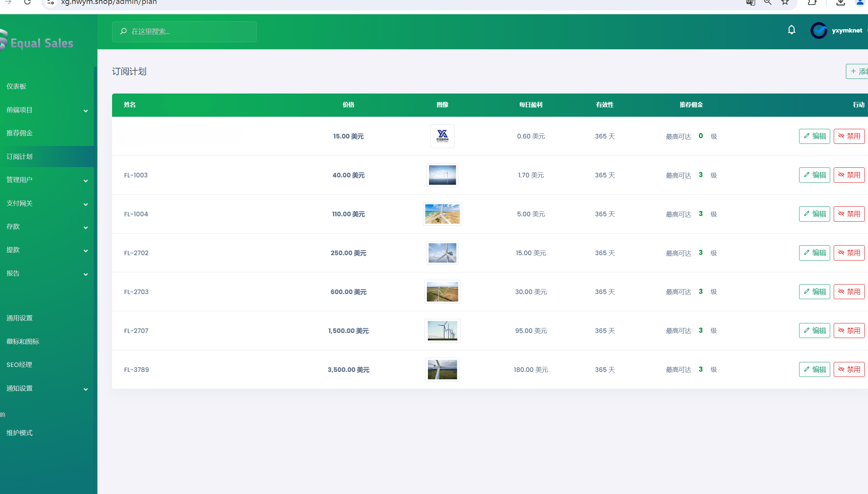868x494 pixels.
Task: Click the translate page icon in address bar
Action: [751, 2]
